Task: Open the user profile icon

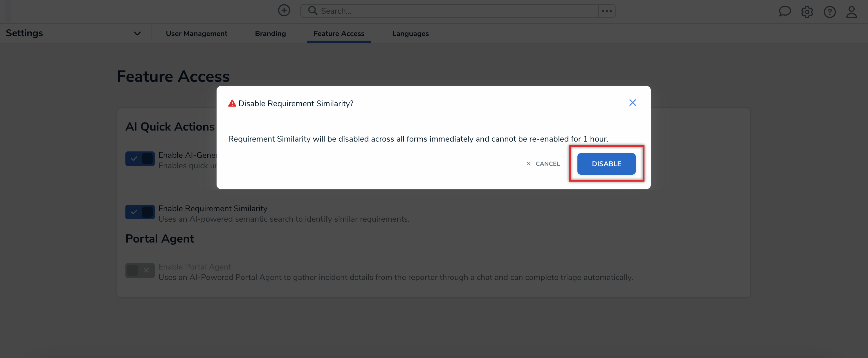Action: coord(851,12)
